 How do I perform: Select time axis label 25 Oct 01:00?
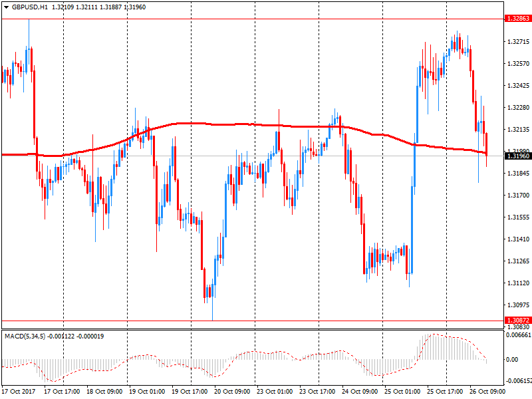pyautogui.click(x=402, y=391)
